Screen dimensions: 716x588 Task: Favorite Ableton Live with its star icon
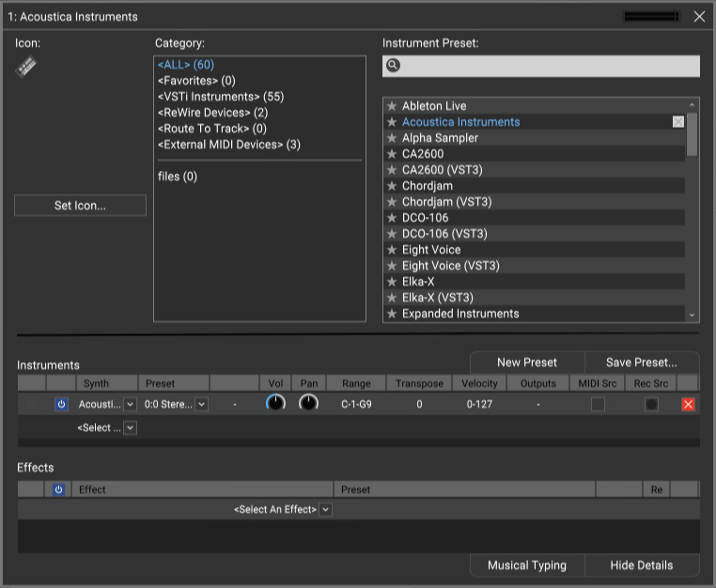(x=391, y=106)
